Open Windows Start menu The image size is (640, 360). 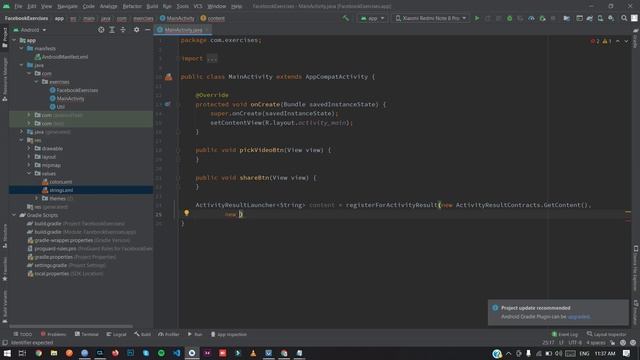coord(7,353)
